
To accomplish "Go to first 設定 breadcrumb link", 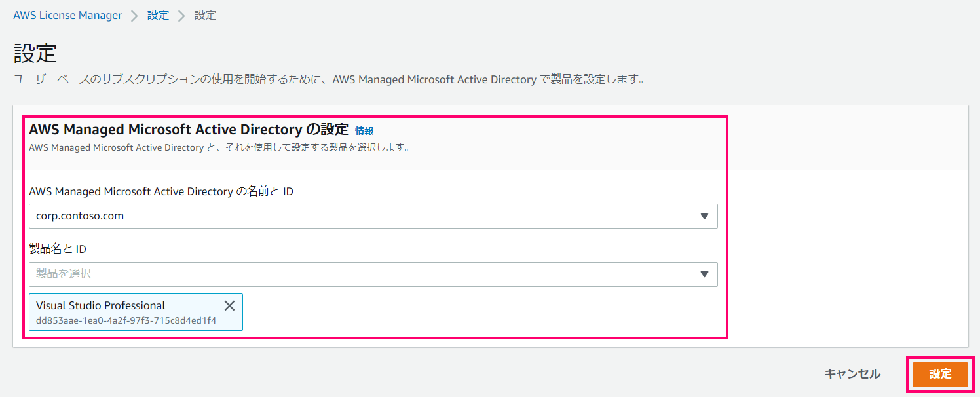I will tap(158, 15).
